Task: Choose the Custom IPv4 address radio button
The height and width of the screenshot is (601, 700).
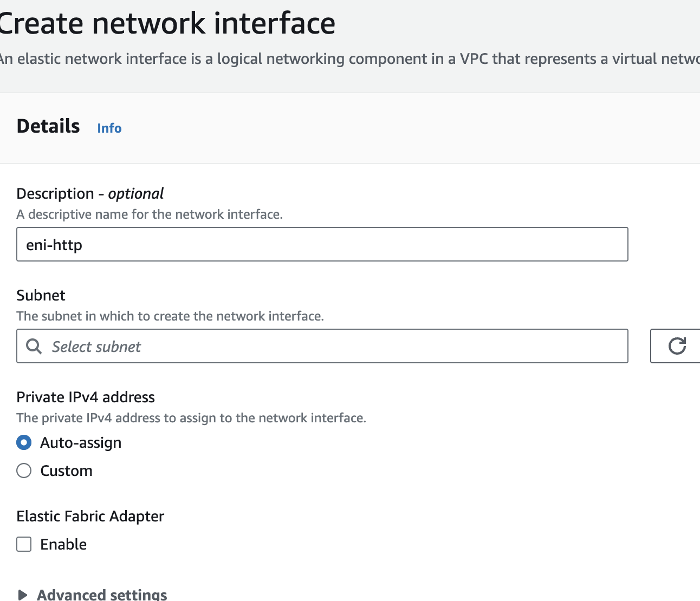Action: click(x=24, y=471)
